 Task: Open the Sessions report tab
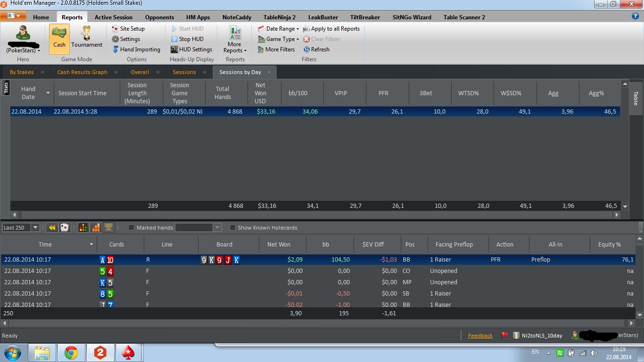coord(184,72)
